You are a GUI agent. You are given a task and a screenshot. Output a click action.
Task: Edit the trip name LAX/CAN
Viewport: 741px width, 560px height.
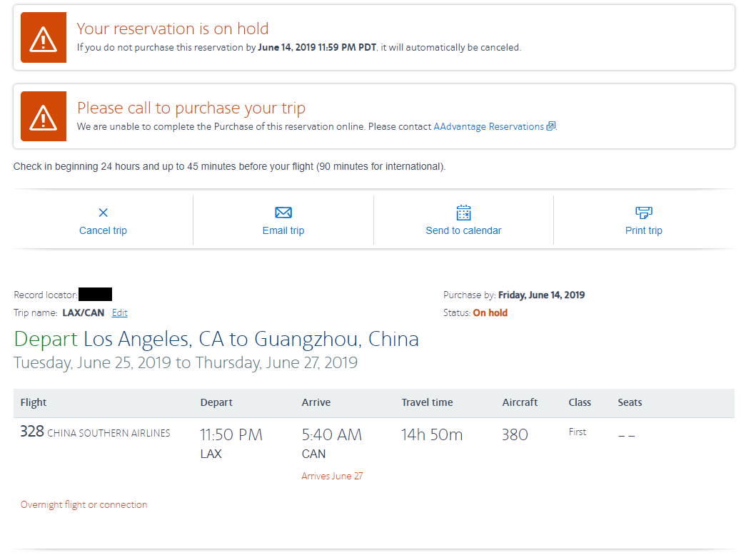(119, 312)
